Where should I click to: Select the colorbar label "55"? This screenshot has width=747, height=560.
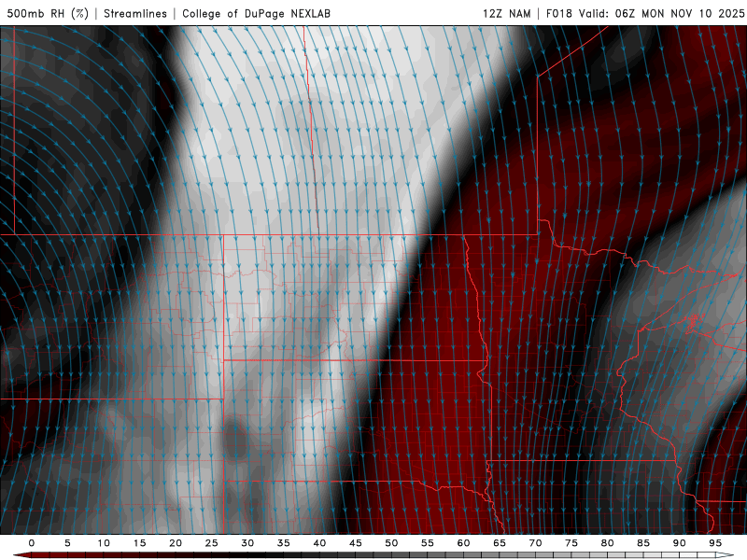point(428,543)
